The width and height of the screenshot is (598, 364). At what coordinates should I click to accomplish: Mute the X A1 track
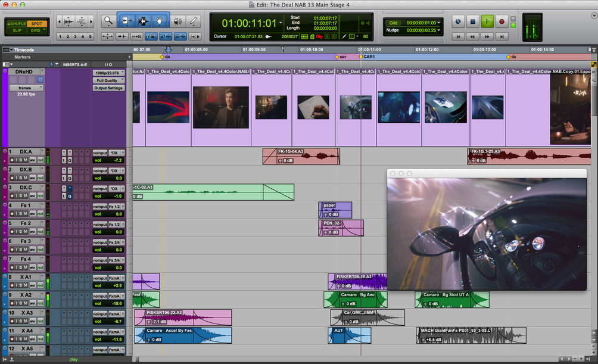click(26, 285)
